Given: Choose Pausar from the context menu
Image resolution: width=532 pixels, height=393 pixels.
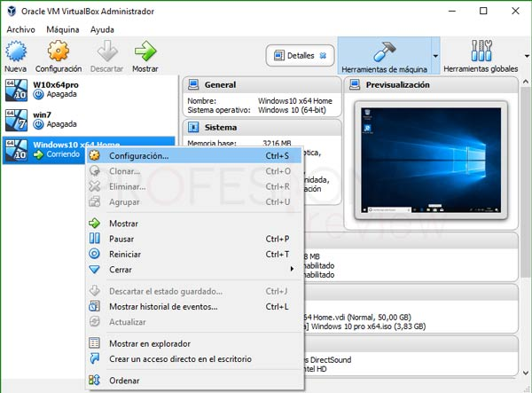Looking at the screenshot, I should tap(194, 239).
